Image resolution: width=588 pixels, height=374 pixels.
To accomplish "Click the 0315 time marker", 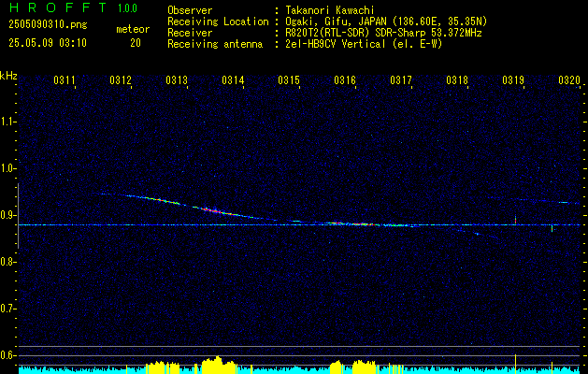I will click(x=288, y=79).
